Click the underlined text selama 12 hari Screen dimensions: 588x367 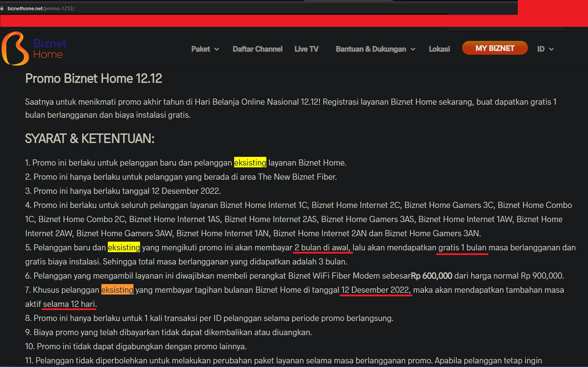click(69, 304)
